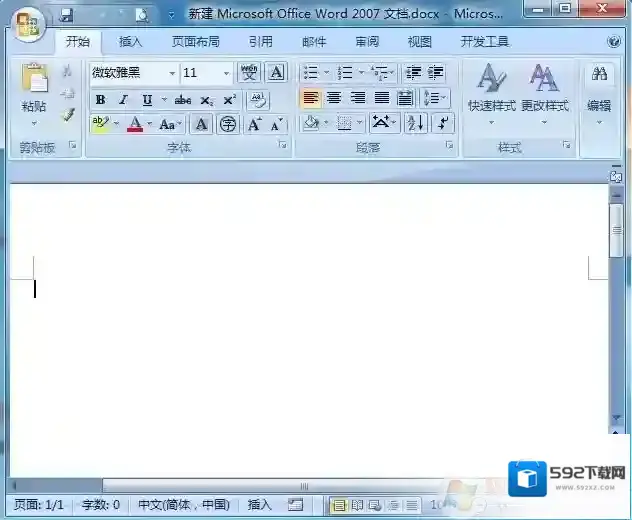Expand the line spacing dropdown
The width and height of the screenshot is (632, 520).
point(444,98)
